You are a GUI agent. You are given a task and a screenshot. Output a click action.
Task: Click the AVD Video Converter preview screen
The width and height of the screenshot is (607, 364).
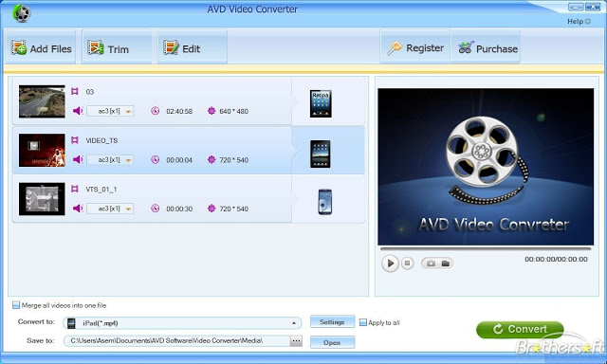[486, 167]
